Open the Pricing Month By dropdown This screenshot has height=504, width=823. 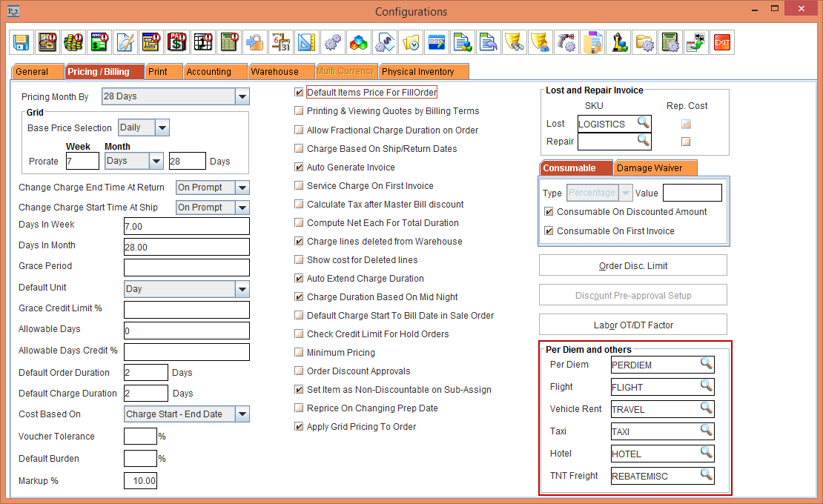point(242,96)
